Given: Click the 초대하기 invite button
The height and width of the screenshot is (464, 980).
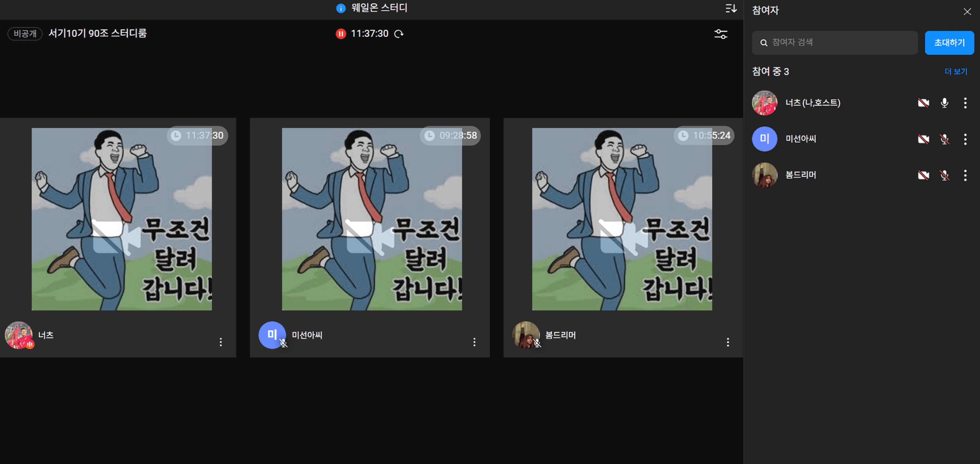Looking at the screenshot, I should (x=949, y=43).
